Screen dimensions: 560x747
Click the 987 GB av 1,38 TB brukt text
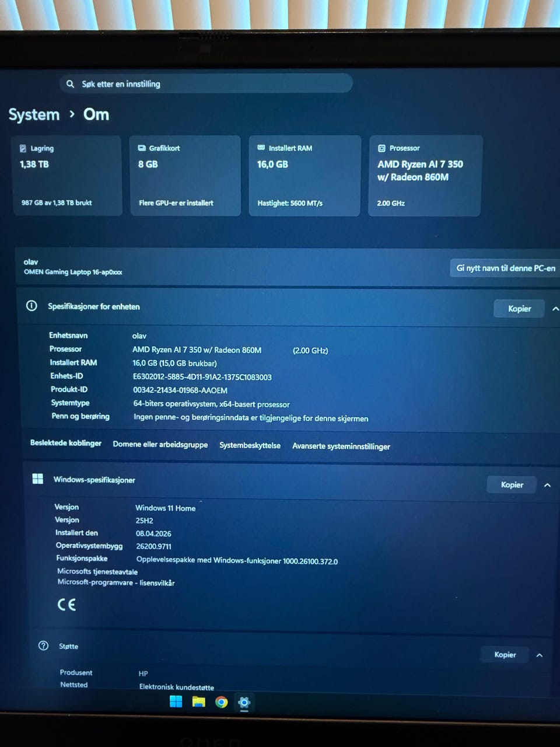click(57, 203)
